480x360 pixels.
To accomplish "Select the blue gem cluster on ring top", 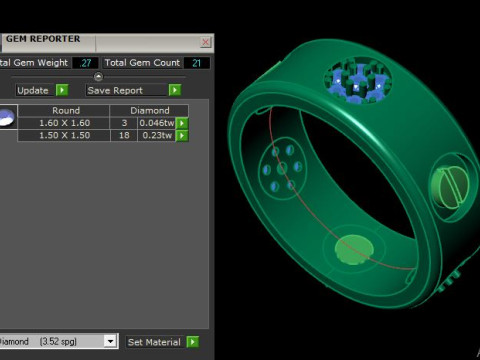I will [357, 81].
